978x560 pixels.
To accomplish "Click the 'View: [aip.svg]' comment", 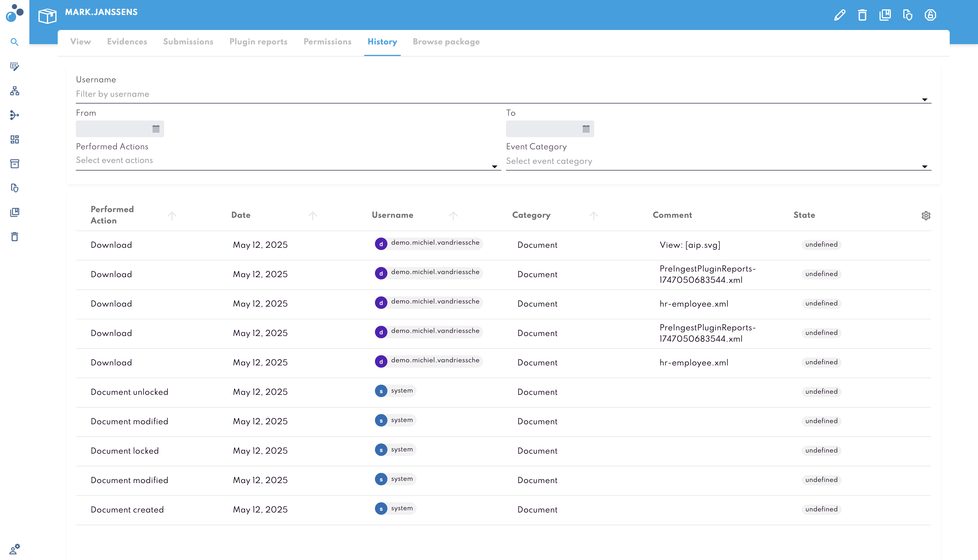I will (690, 245).
